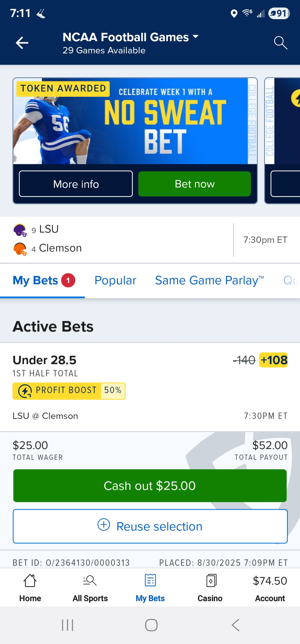The height and width of the screenshot is (644, 300).
Task: Tap the No Sweat Bet promo banner
Action: 135,121
